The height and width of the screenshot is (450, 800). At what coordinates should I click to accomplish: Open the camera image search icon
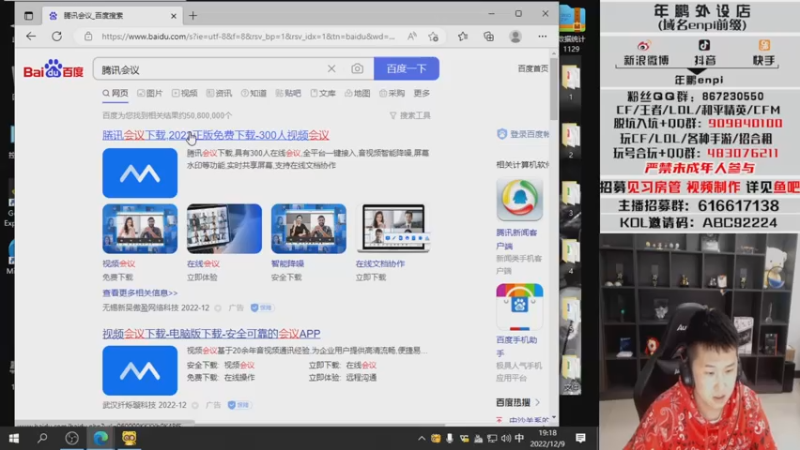pyautogui.click(x=357, y=68)
